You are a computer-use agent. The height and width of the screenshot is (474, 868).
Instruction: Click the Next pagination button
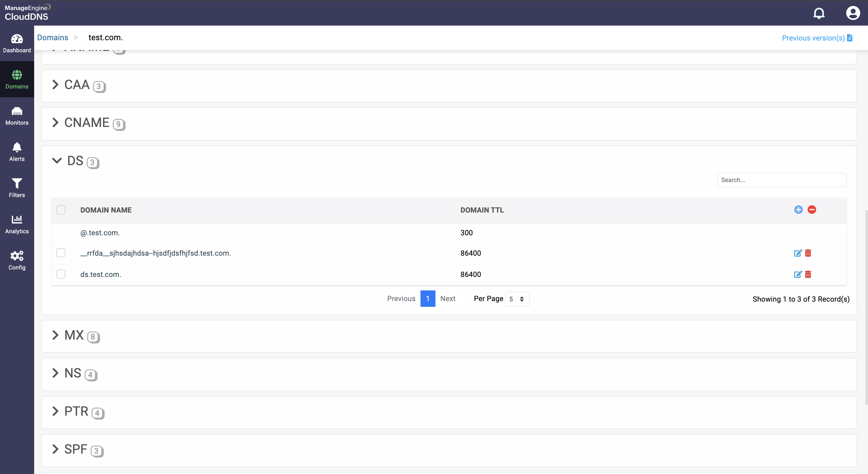(447, 298)
